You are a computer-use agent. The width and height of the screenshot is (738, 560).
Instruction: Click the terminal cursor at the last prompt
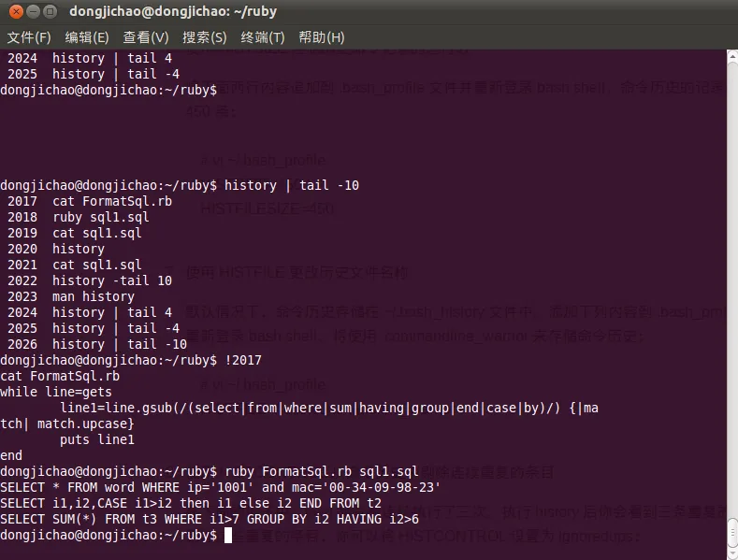[x=228, y=536]
